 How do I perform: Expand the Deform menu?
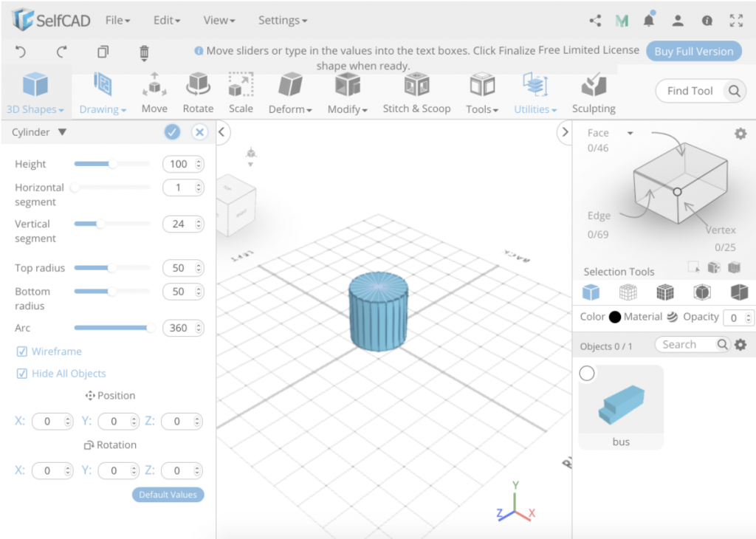pos(289,92)
